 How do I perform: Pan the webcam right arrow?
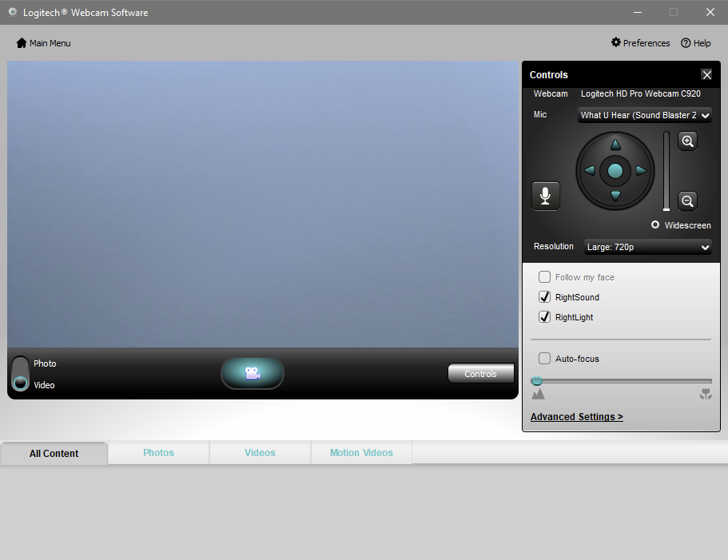point(641,171)
